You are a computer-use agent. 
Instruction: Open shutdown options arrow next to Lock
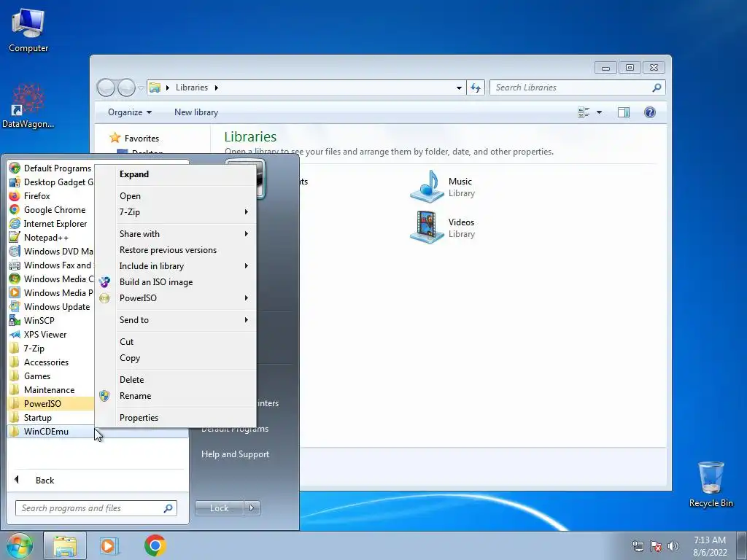click(x=252, y=508)
